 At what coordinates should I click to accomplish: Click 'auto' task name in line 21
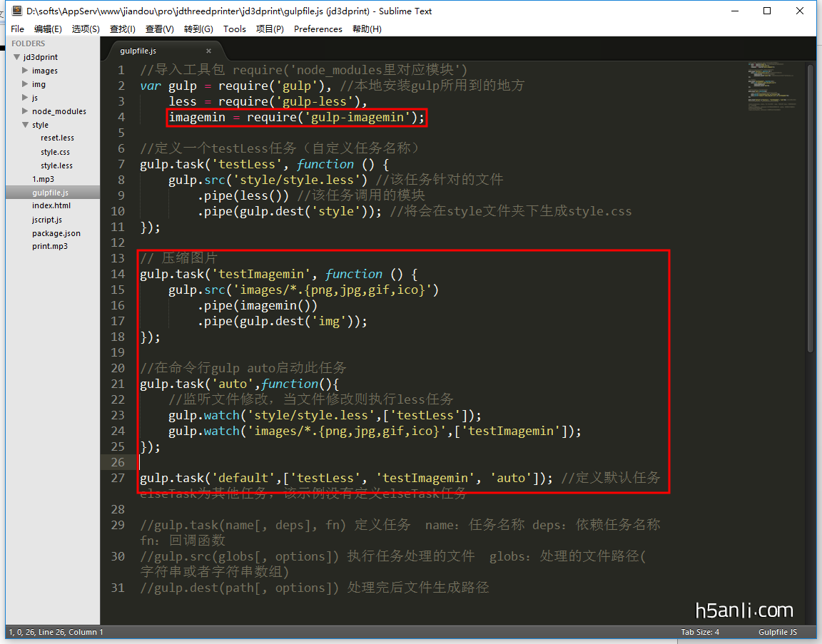click(232, 384)
